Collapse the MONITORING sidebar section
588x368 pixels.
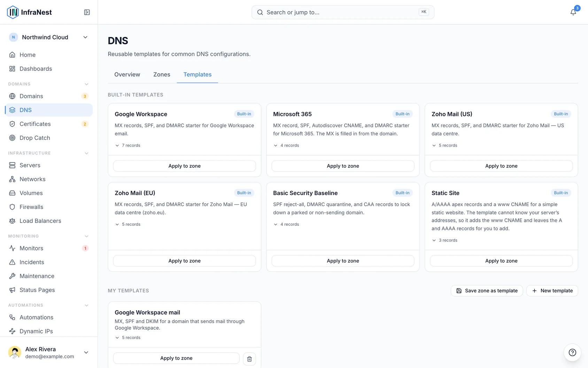tap(86, 236)
